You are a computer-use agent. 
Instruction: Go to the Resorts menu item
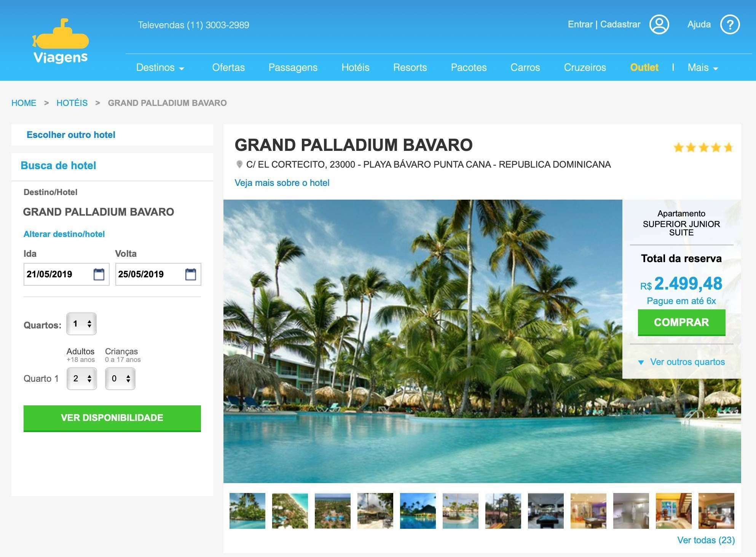[x=410, y=67]
